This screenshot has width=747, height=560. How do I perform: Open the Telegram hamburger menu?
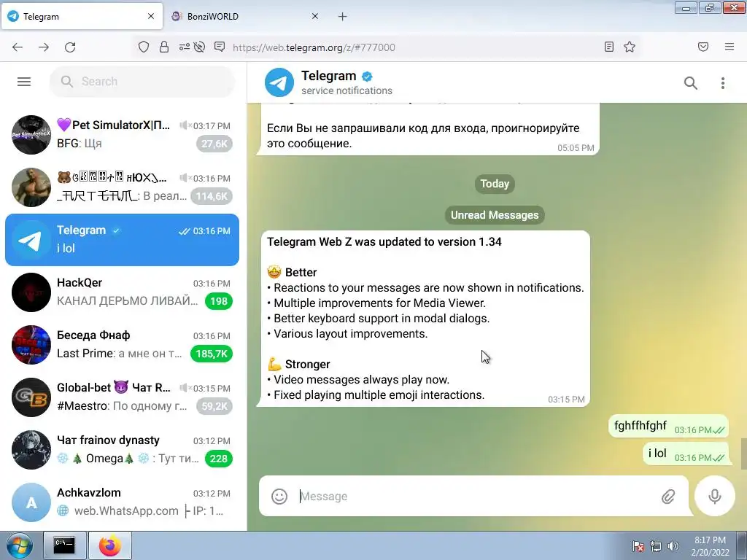coord(24,82)
